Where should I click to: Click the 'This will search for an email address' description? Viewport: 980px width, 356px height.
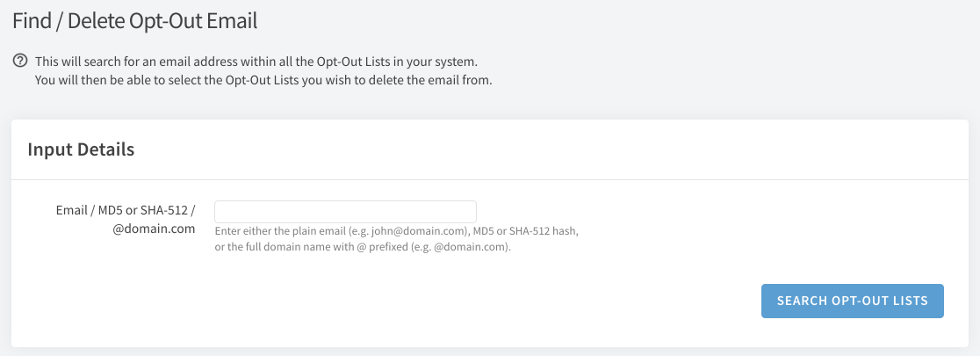[x=256, y=62]
